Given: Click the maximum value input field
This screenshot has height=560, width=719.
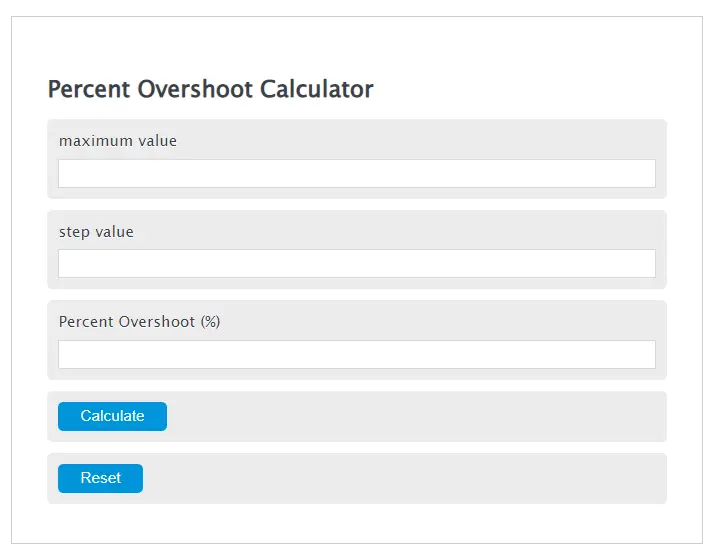Looking at the screenshot, I should tap(356, 173).
